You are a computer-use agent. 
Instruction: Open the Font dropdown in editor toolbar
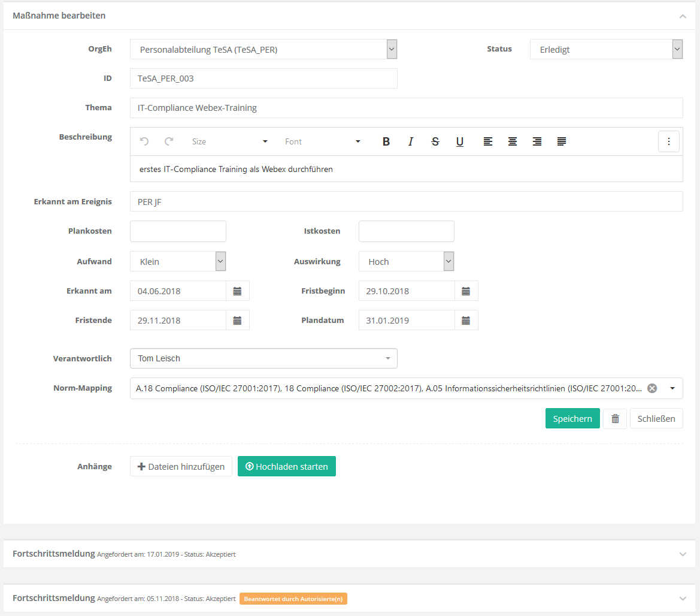tap(322, 141)
